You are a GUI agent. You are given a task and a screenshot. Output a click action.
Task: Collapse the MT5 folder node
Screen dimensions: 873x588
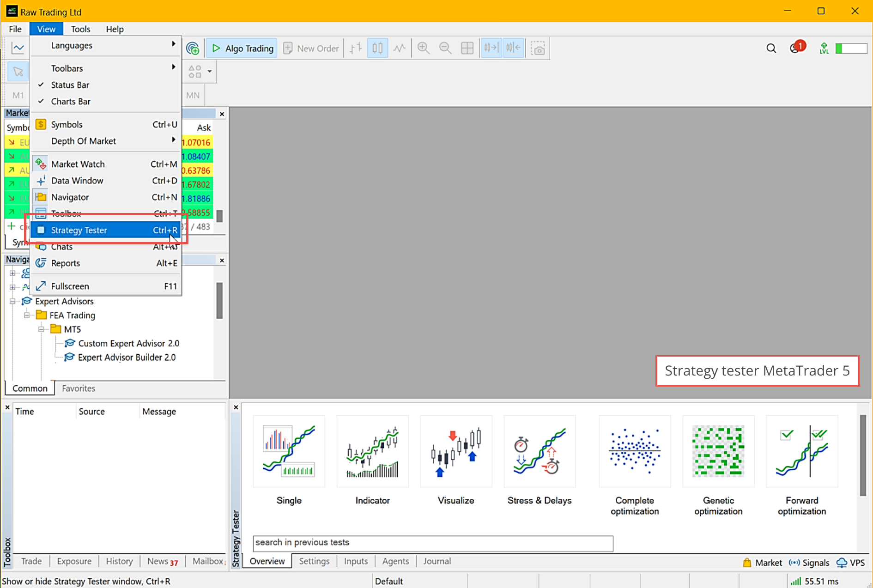[x=41, y=329]
